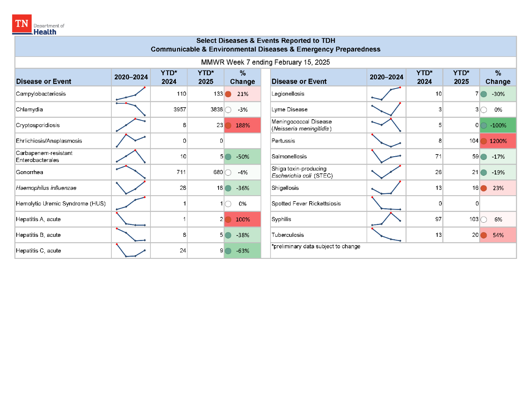Click the Shigellosis sparkline chart

(x=386, y=188)
